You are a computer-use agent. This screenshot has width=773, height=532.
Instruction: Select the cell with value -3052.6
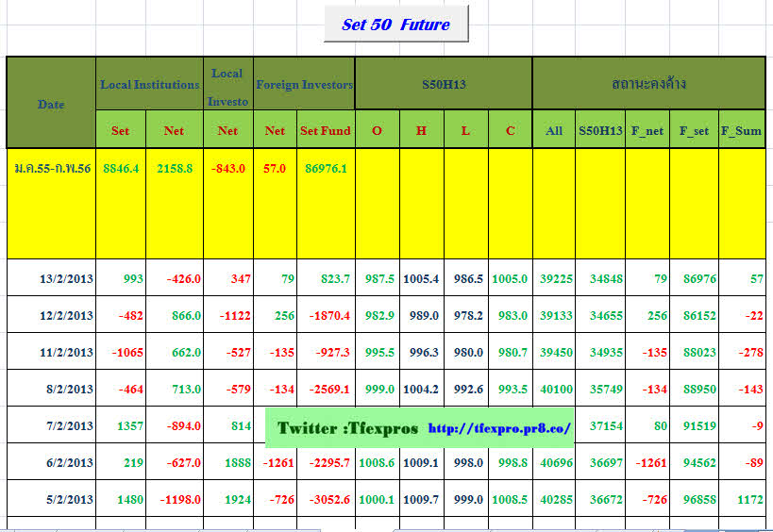click(x=325, y=500)
